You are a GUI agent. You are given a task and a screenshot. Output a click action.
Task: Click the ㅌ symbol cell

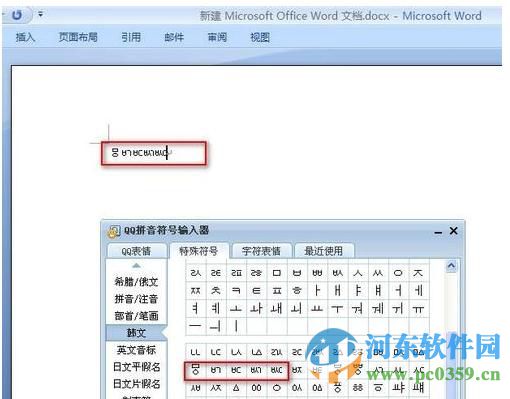tap(256, 291)
